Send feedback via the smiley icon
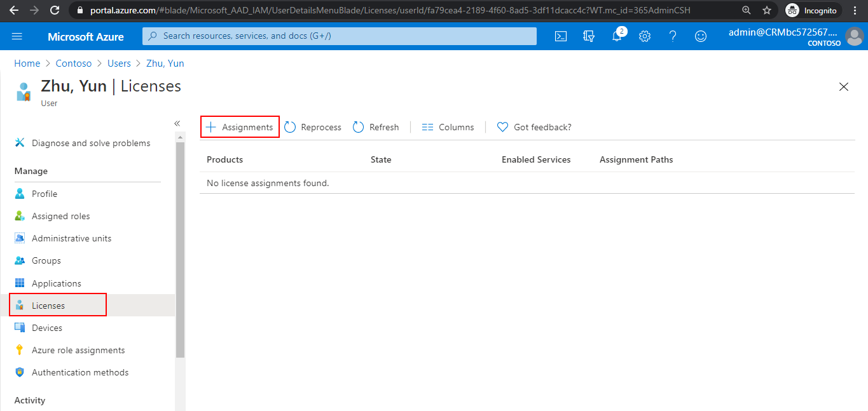 click(700, 36)
